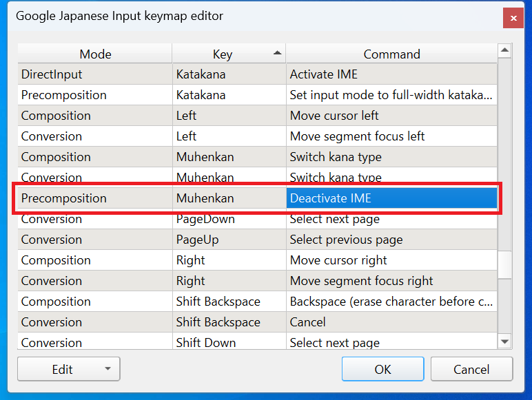Select 'Backspace (erase character before c...' cell
532x400 pixels.
pos(391,302)
